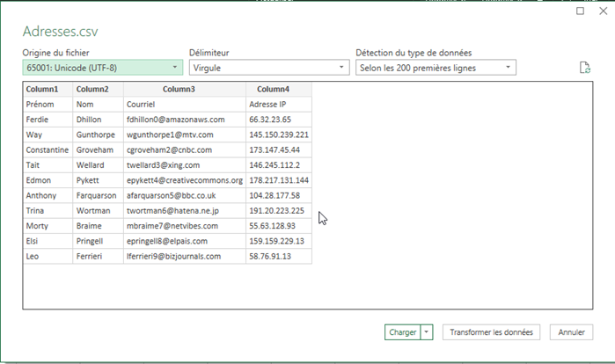
Task: Click the Pringell cell
Action: (98, 242)
